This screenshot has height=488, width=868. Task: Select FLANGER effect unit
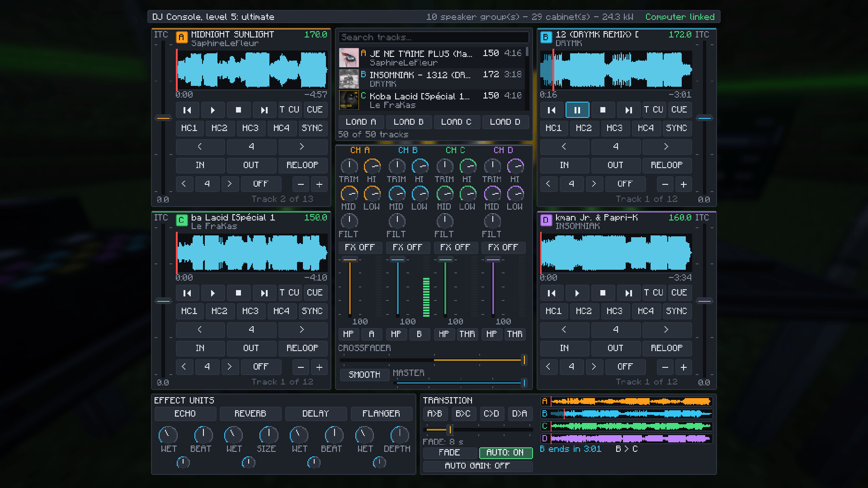point(381,413)
